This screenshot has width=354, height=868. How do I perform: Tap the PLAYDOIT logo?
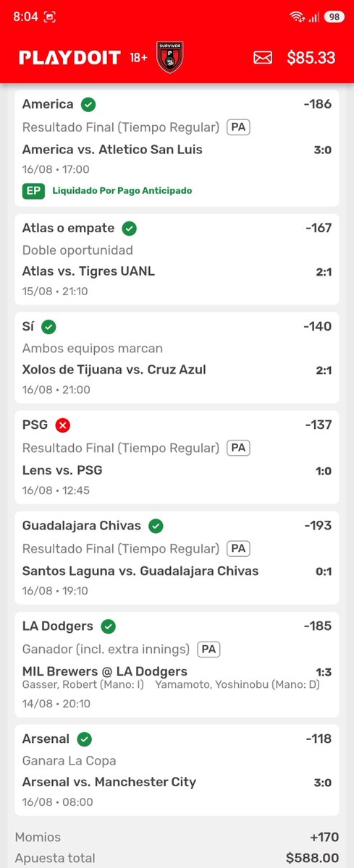click(69, 58)
